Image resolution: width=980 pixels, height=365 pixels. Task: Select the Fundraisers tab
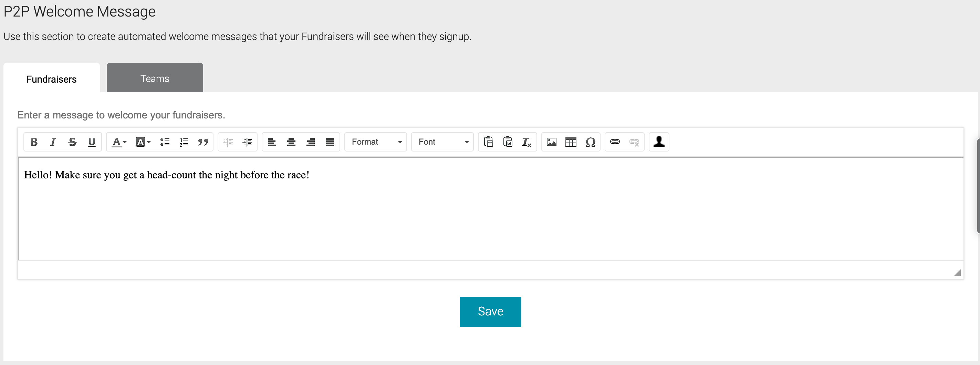[x=51, y=79]
